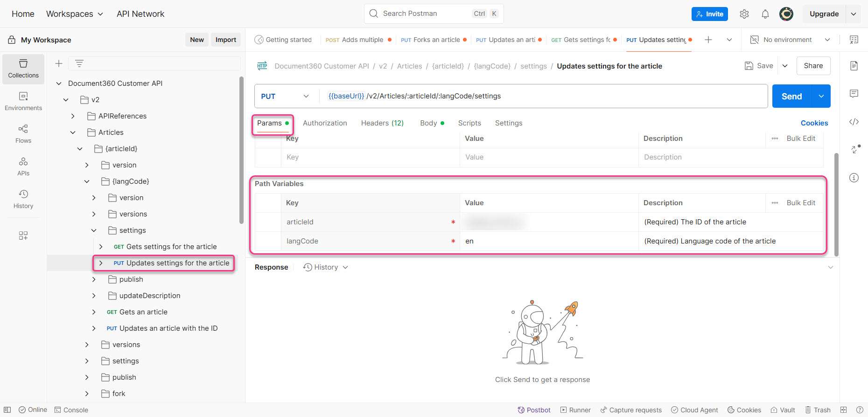
Task: Toggle the sidebar layout icon in status bar
Action: (x=7, y=410)
